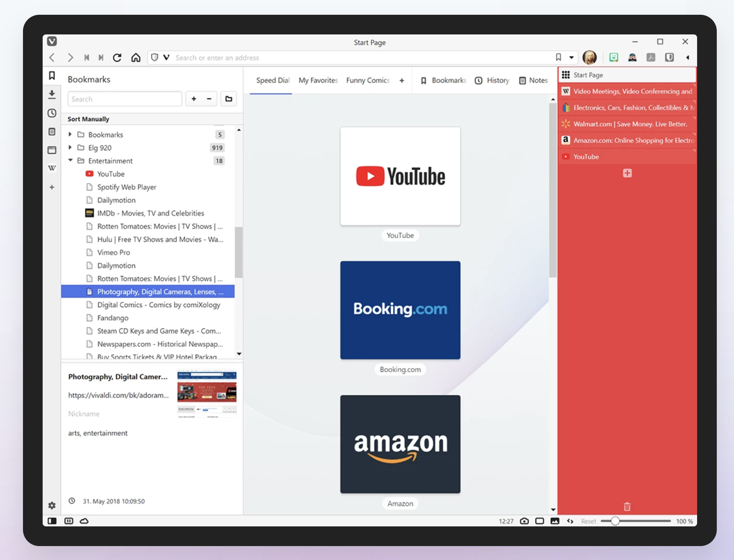The height and width of the screenshot is (560, 734).
Task: Open the Downloads panel
Action: (52, 94)
